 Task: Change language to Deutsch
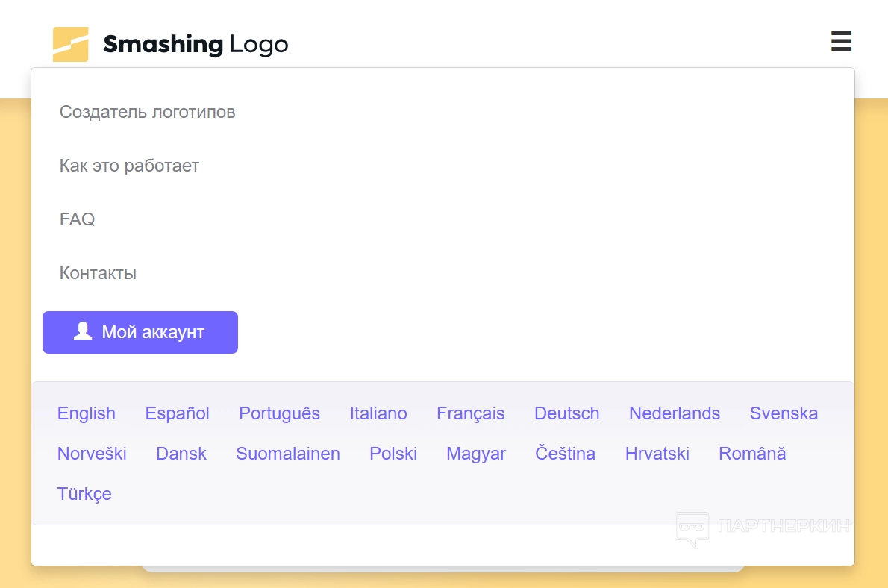click(x=567, y=413)
